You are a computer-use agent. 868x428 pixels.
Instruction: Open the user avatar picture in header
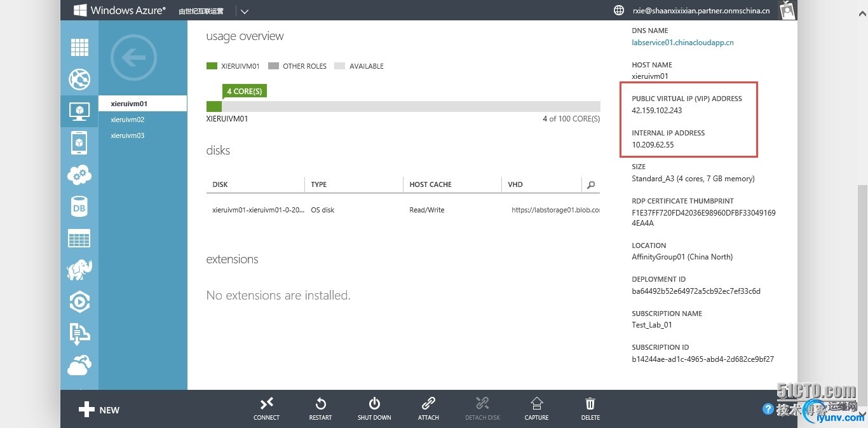coord(787,10)
